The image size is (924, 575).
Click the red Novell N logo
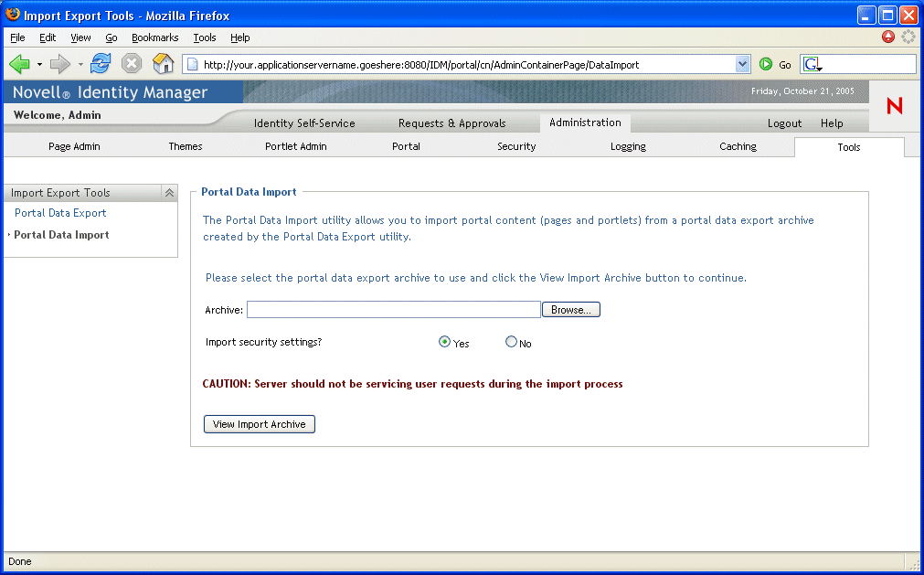pos(895,105)
